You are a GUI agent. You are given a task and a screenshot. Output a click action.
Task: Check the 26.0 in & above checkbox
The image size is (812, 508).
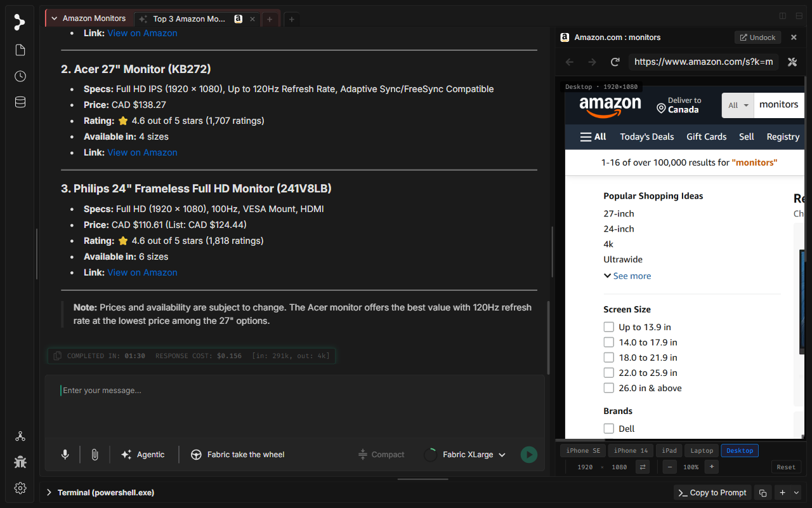[x=609, y=388]
